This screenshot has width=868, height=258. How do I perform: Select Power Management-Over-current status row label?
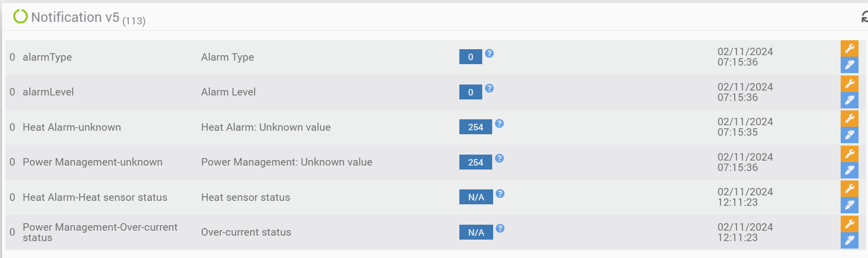[100, 232]
